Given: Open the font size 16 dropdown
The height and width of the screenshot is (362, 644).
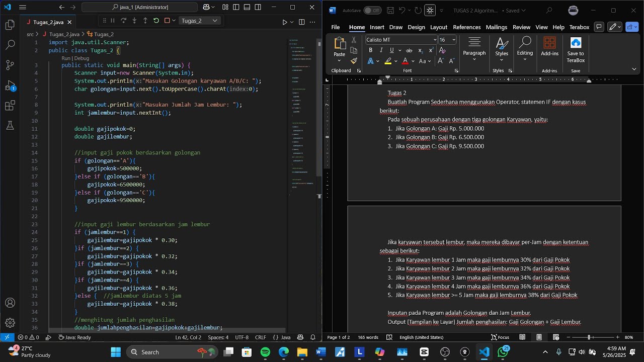Looking at the screenshot, I should pyautogui.click(x=447, y=40).
